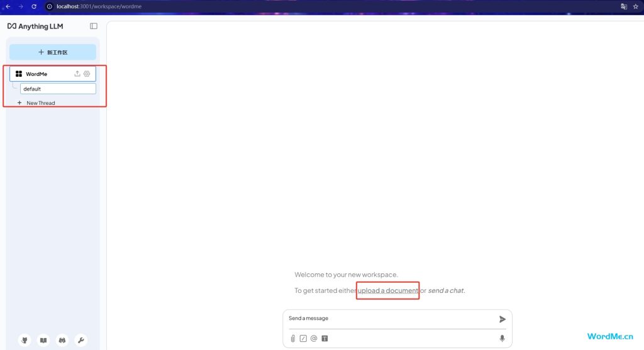Click the upload a document link

[x=387, y=290]
